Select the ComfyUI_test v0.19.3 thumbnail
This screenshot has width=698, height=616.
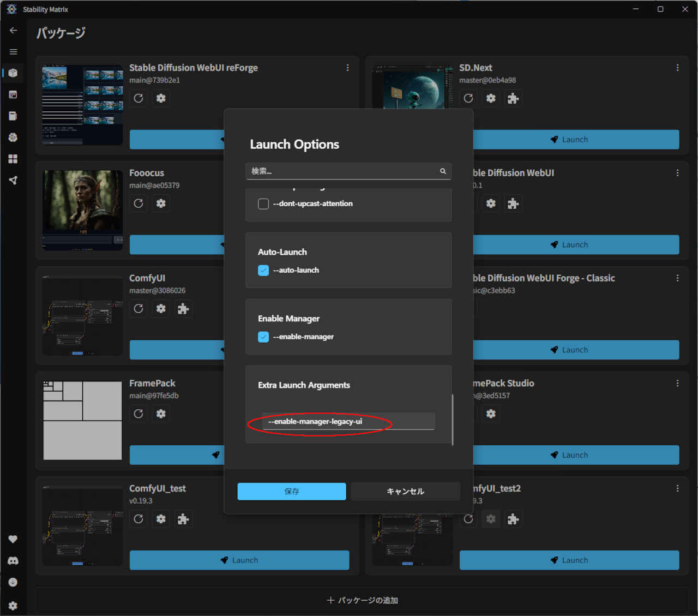pos(82,526)
